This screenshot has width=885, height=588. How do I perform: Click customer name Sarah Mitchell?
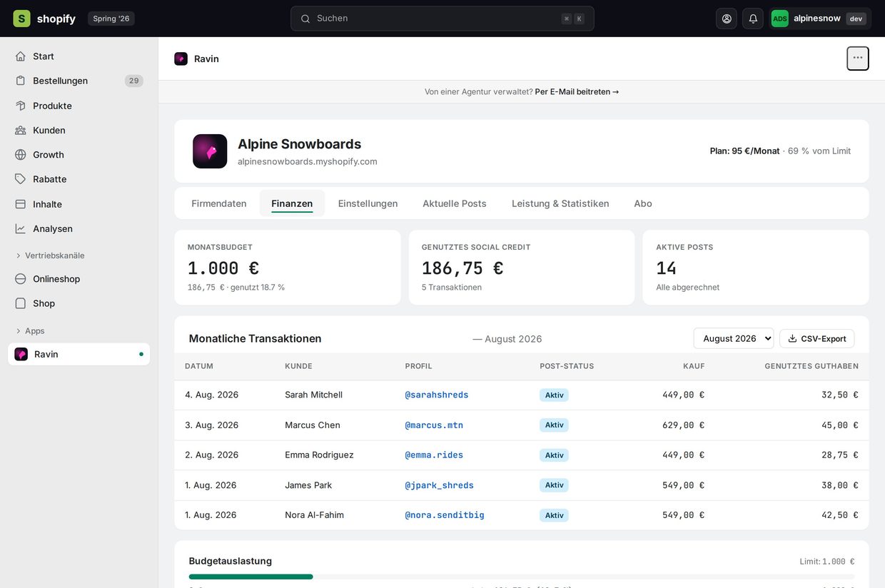(313, 395)
